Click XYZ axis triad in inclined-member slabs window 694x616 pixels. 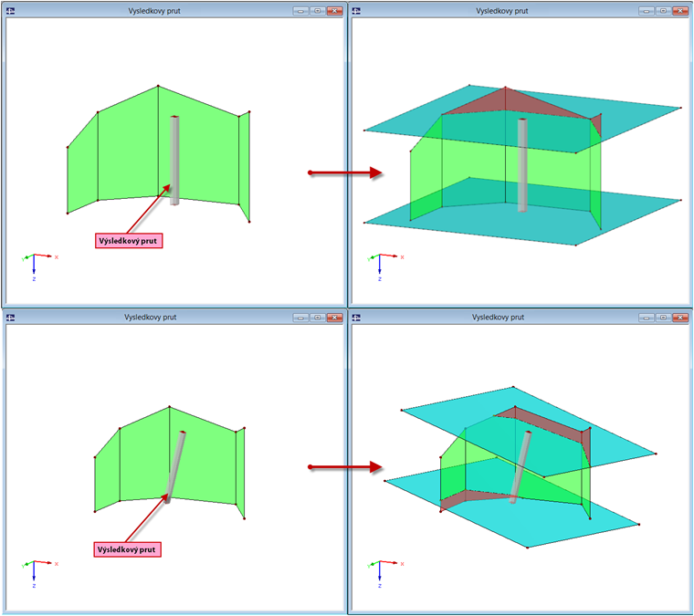[384, 573]
